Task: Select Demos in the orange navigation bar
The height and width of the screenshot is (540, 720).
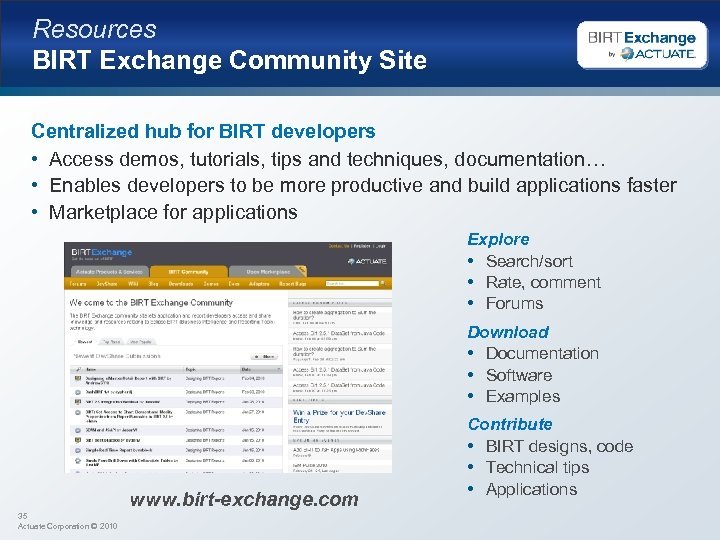Action: coord(211,284)
